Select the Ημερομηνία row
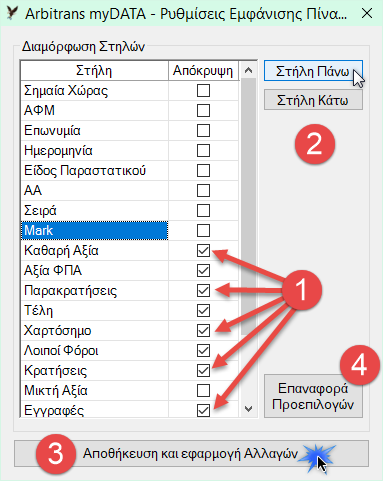This screenshot has height=481, width=383. point(94,151)
